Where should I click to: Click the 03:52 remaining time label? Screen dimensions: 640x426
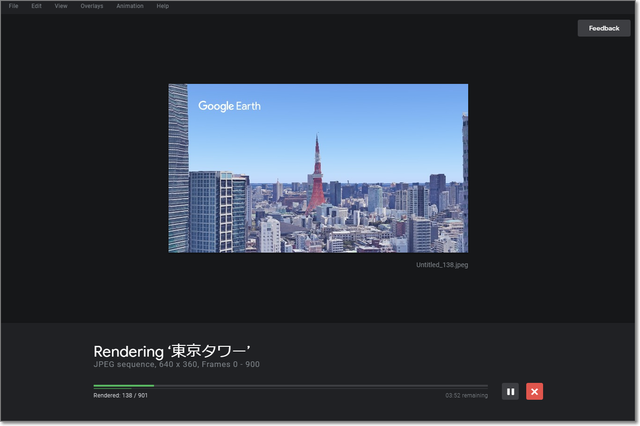coord(466,396)
